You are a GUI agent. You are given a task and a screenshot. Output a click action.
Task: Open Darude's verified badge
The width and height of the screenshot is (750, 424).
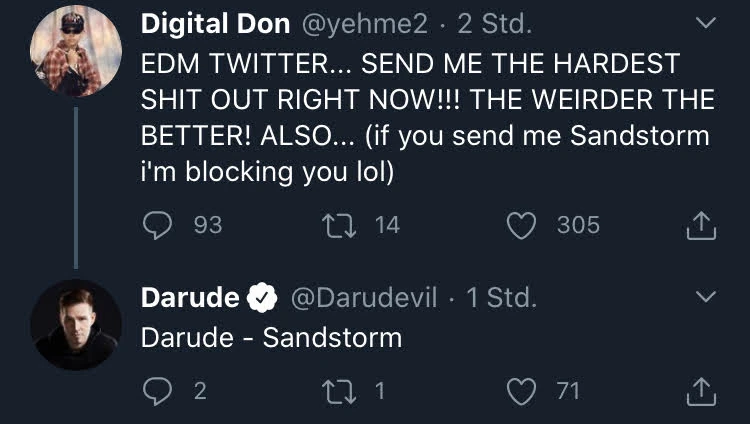[262, 297]
